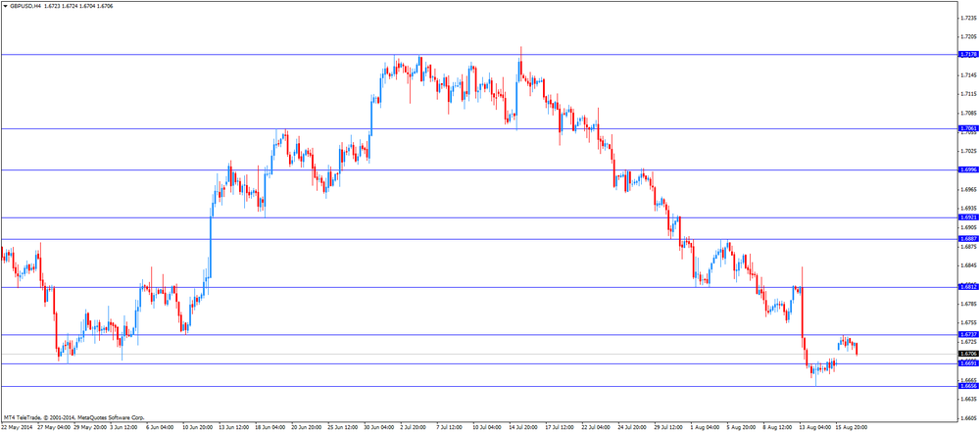Image resolution: width=980 pixels, height=432 pixels.
Task: Click the 1.6965 price scale value
Action: click(967, 189)
